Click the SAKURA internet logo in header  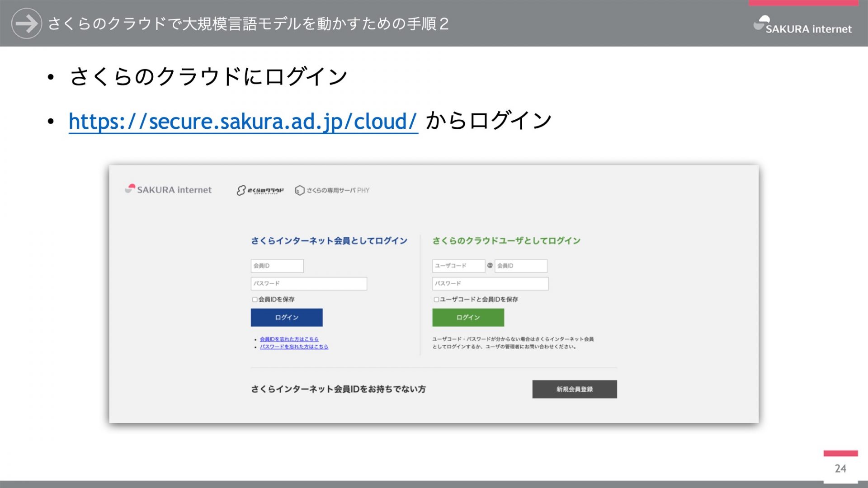[x=802, y=25]
